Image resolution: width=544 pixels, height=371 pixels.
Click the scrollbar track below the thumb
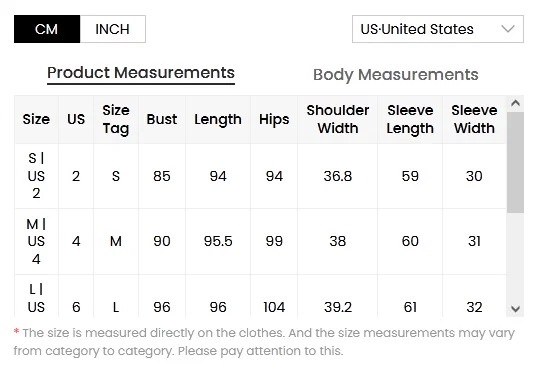coord(516,257)
